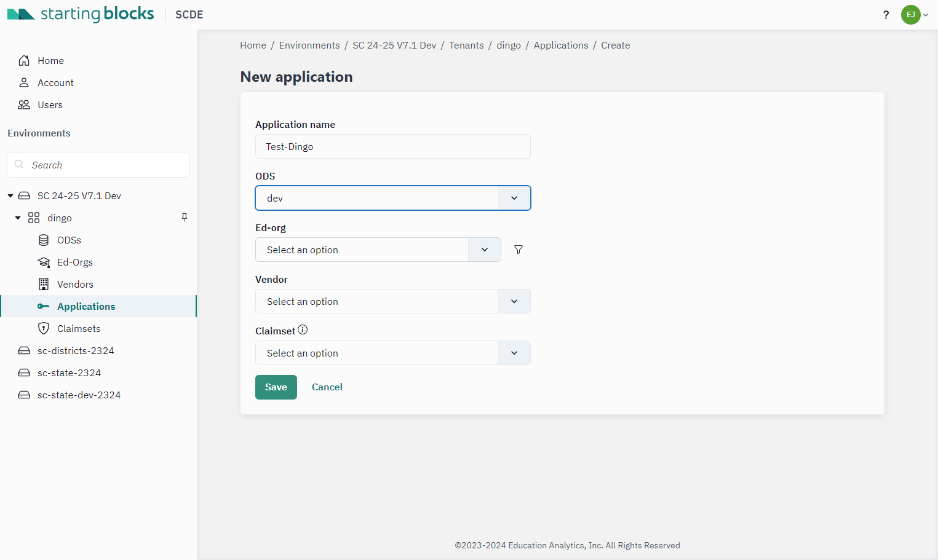The height and width of the screenshot is (560, 938).
Task: Click the Applications key icon
Action: pyautogui.click(x=43, y=306)
